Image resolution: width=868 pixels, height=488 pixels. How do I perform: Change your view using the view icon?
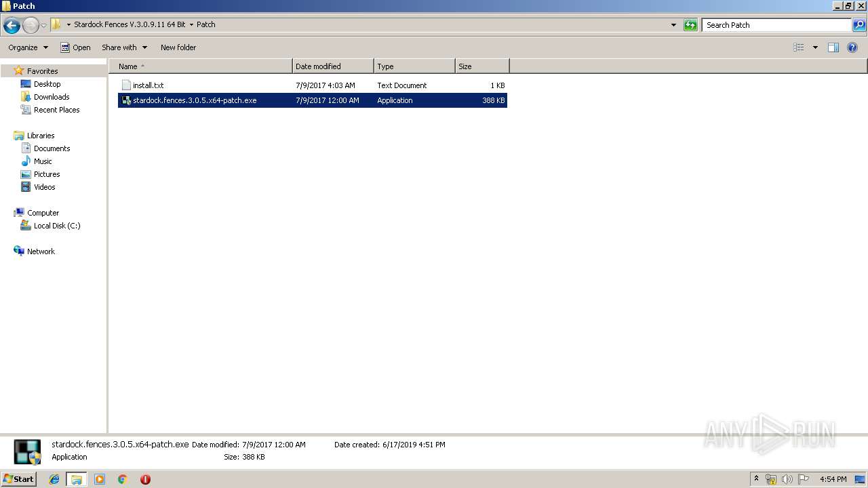799,47
